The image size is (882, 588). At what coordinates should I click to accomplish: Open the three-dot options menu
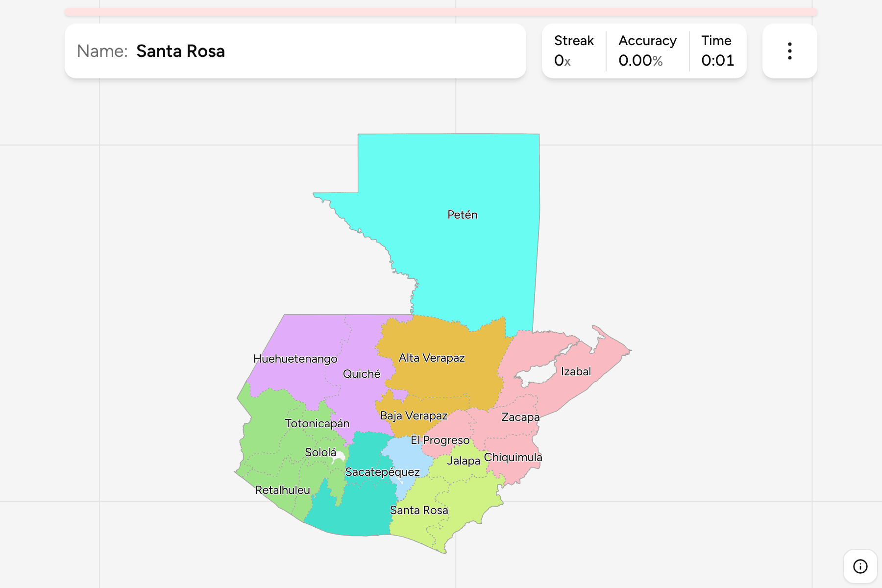[x=789, y=51]
